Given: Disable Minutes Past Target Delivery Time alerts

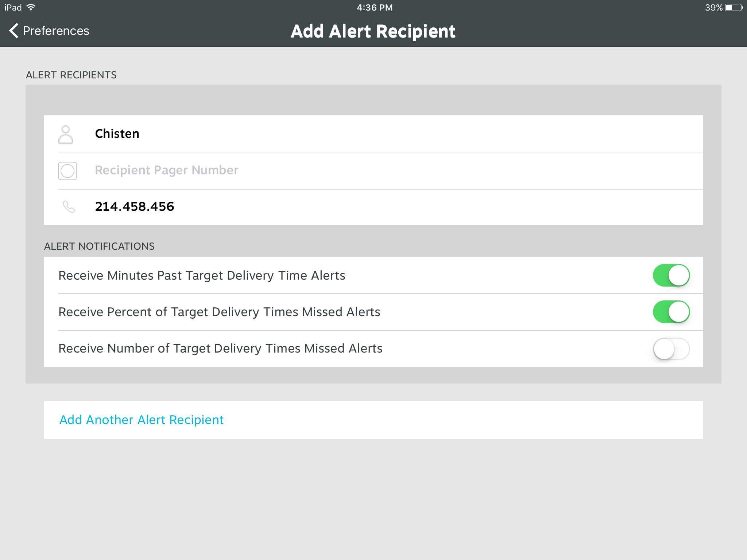Looking at the screenshot, I should coord(671,275).
